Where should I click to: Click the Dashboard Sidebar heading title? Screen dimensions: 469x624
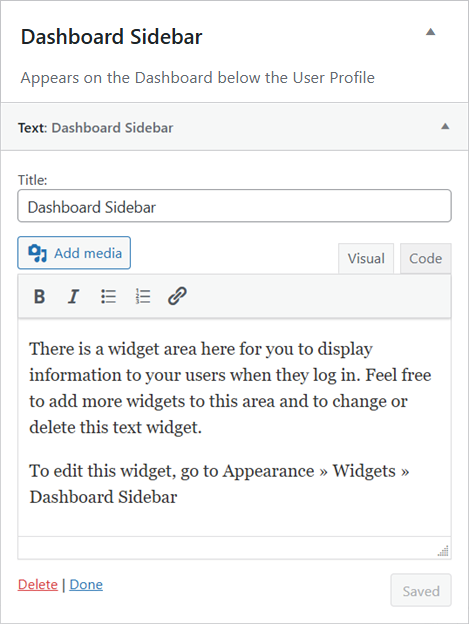click(111, 37)
